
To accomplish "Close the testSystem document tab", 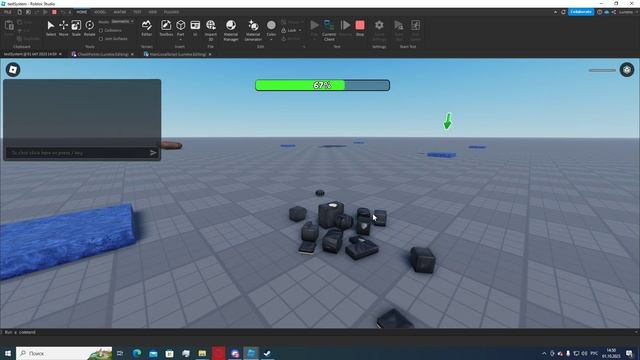I will coord(60,54).
